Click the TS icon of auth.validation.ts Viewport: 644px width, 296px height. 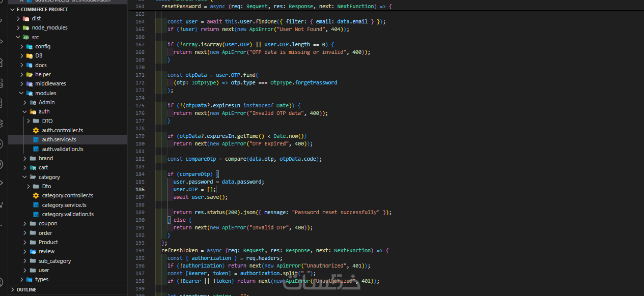36,149
